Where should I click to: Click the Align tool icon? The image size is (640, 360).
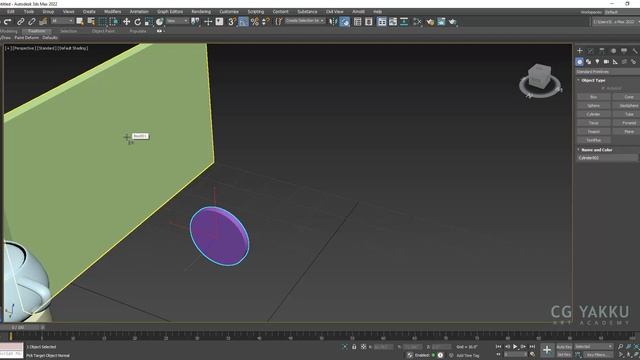[x=345, y=22]
